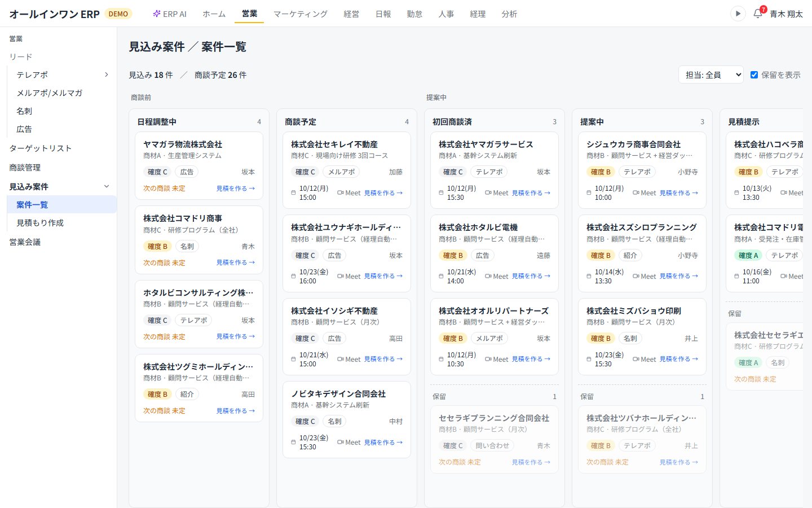Screen dimensions: 812x508
Task: Click Meet icon on 株式会社イソシギ不動産 card
Action: 341,359
